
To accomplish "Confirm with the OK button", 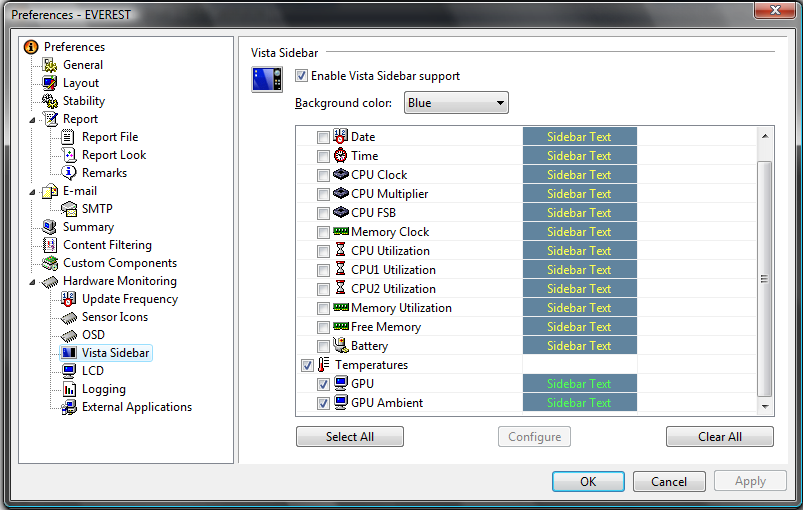I will [x=588, y=481].
